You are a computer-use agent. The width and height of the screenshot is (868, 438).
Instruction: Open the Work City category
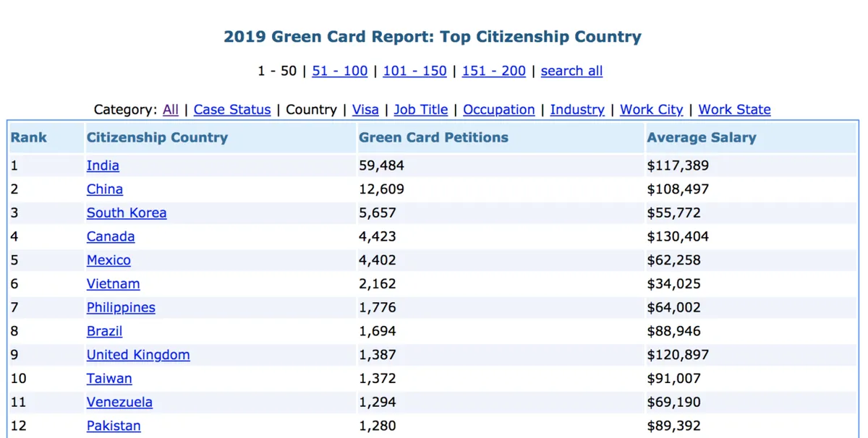point(651,110)
